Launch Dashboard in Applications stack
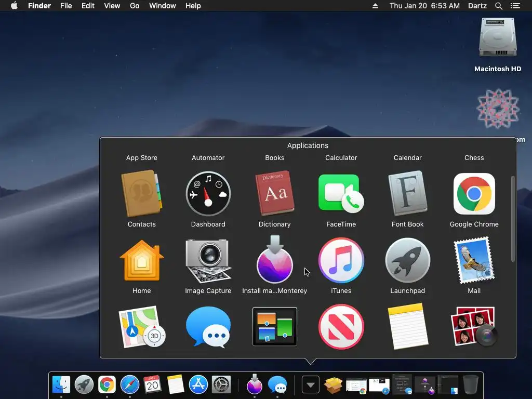This screenshot has width=532, height=399. [x=208, y=194]
